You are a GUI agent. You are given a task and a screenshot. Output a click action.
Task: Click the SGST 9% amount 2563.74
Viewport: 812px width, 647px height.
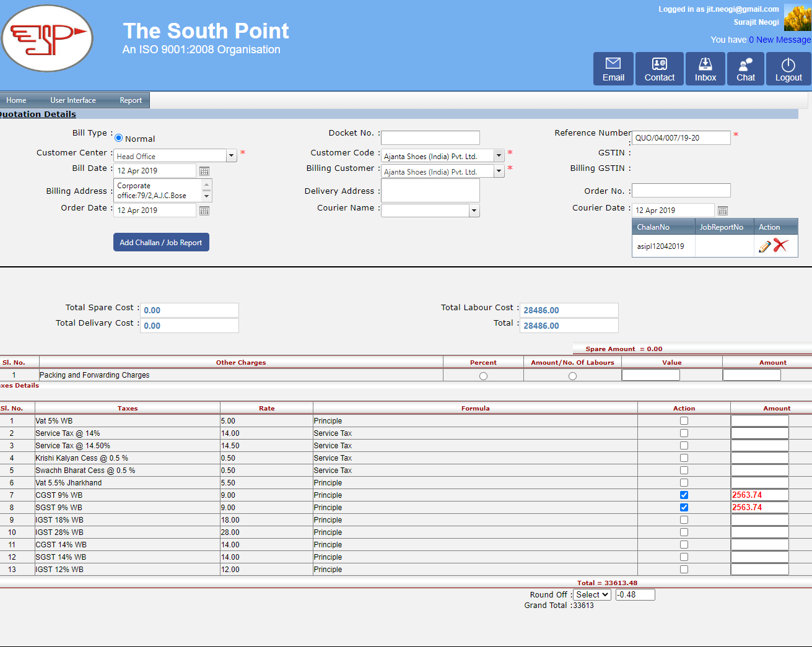tap(760, 508)
